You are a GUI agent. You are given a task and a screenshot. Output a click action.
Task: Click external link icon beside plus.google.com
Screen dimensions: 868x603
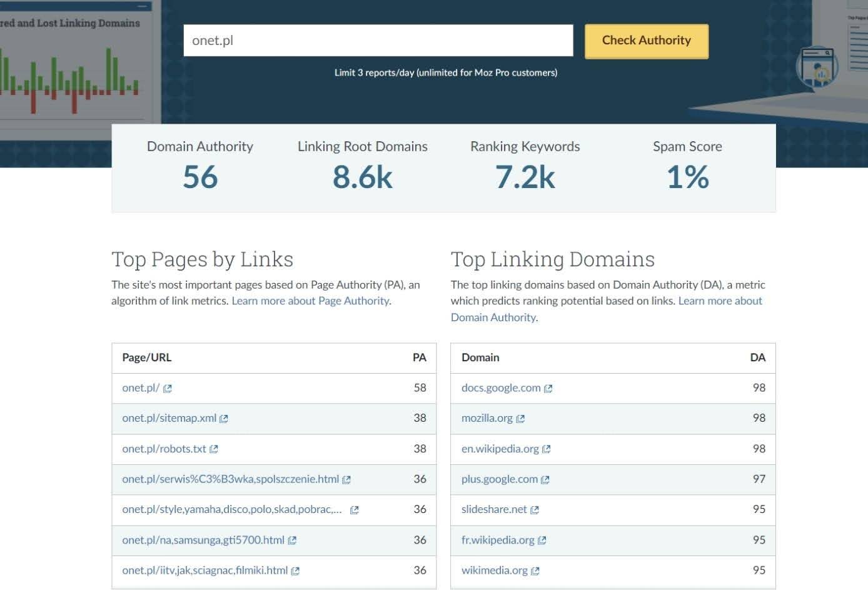[x=545, y=480]
